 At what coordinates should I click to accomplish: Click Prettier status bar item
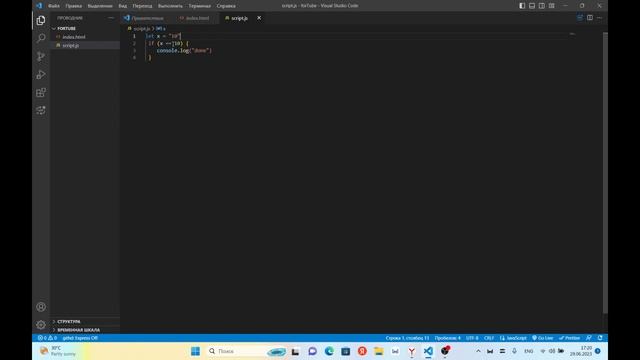coord(569,338)
